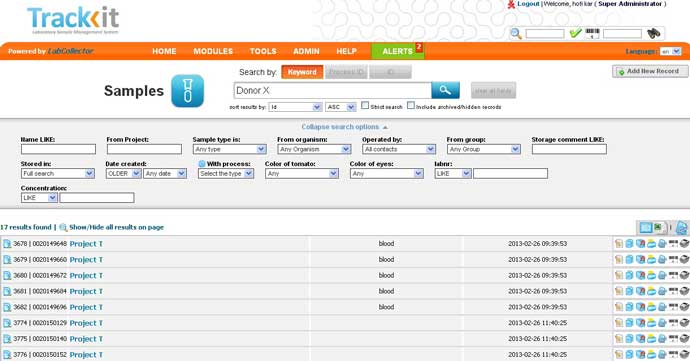Click the blue Samples tube icon
Viewport: 690px width, 361px height.
(187, 91)
